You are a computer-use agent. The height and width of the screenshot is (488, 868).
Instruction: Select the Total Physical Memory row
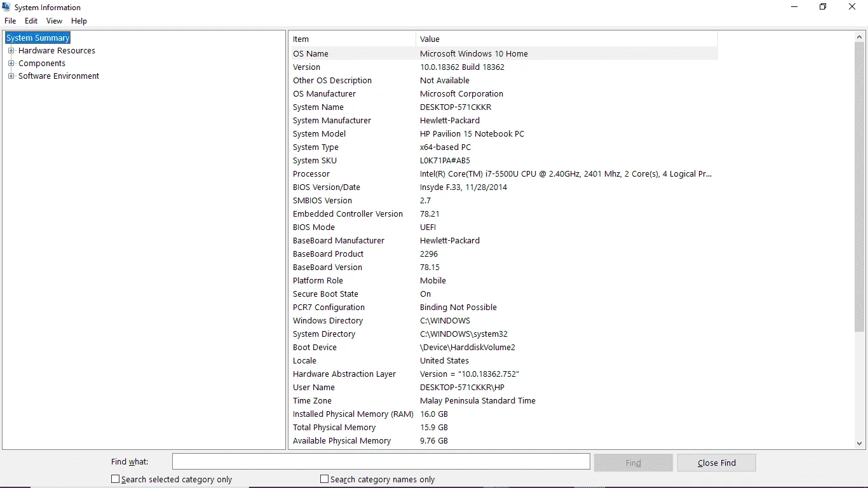point(505,428)
